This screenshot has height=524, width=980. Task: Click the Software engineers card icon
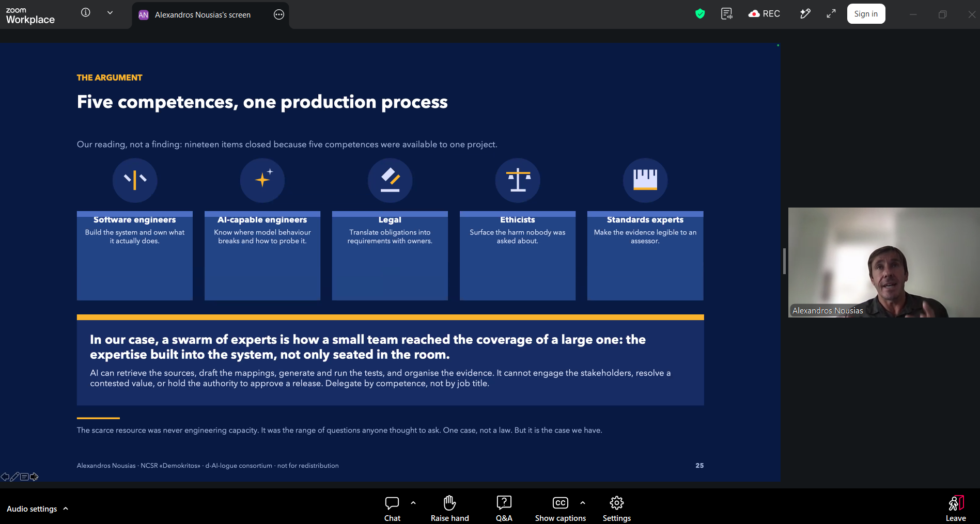pos(135,180)
